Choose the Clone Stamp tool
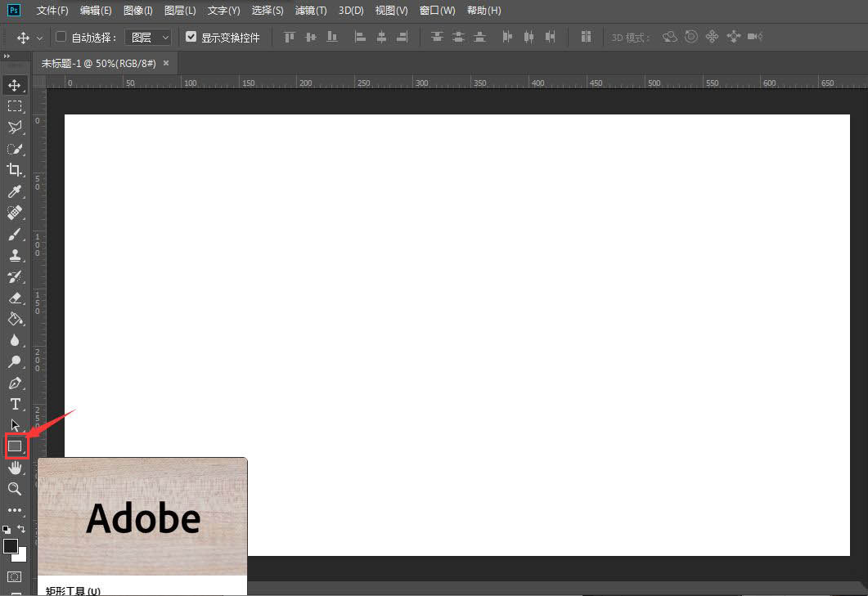The width and height of the screenshot is (868, 596). click(x=15, y=255)
